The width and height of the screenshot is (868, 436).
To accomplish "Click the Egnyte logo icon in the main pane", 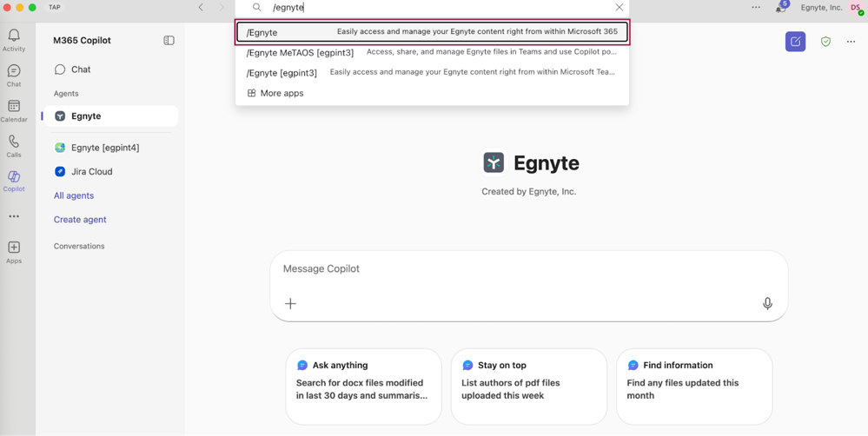I will coord(494,162).
